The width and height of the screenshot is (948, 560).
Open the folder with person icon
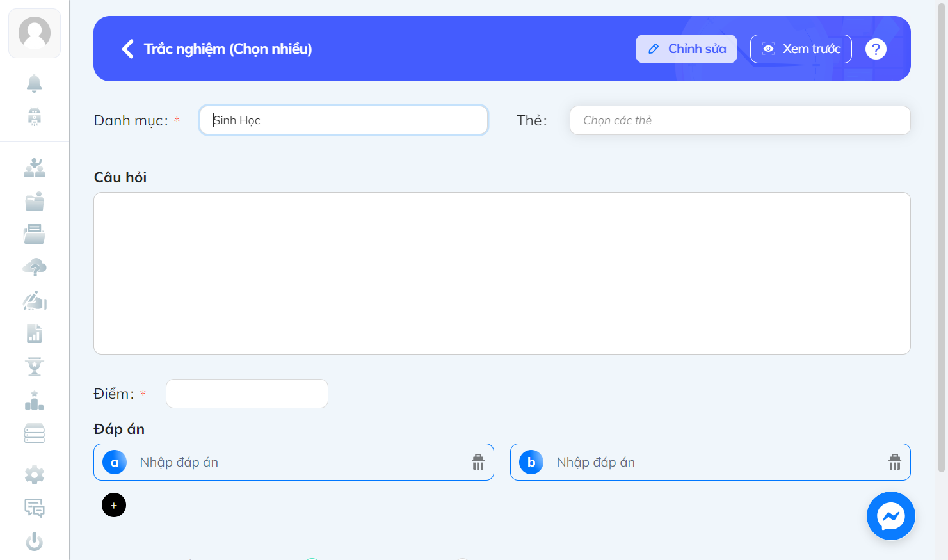coord(35,201)
